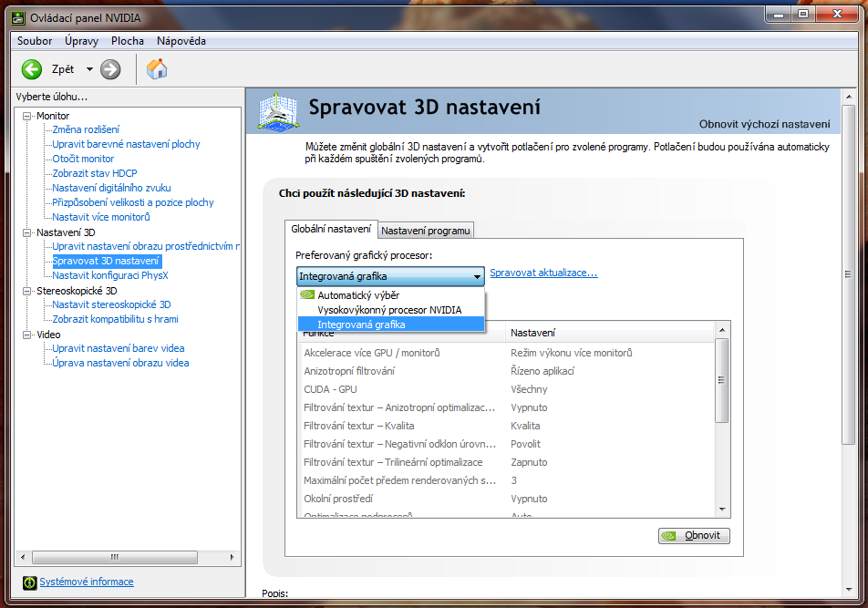868x608 pixels.
Task: Open the Soubor menu
Action: point(35,41)
